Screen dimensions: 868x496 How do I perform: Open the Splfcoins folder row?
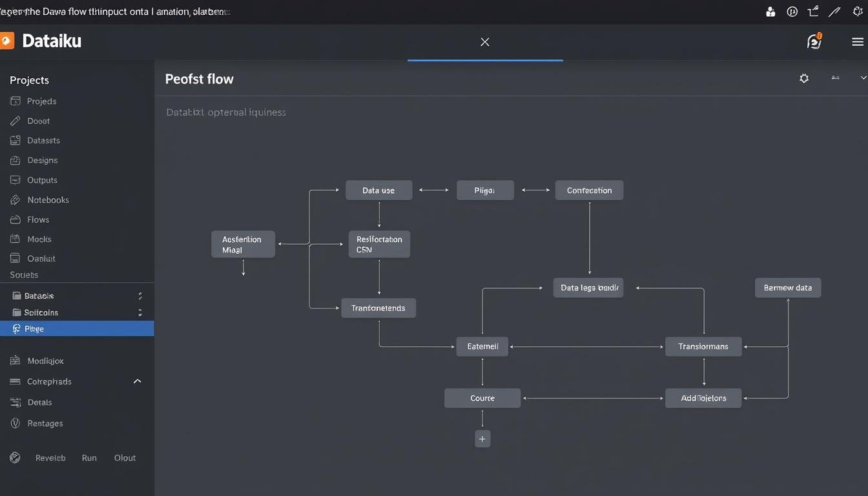(77, 313)
